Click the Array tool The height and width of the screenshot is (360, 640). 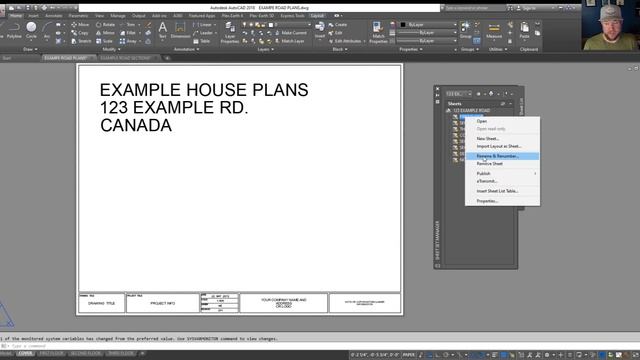[x=128, y=41]
